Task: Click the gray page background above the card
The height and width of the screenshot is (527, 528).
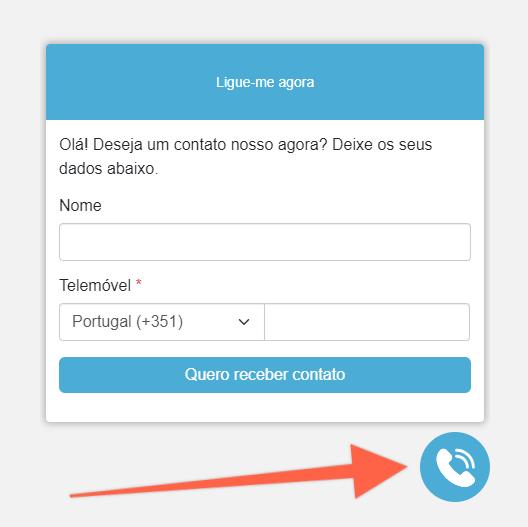Action: [264, 20]
